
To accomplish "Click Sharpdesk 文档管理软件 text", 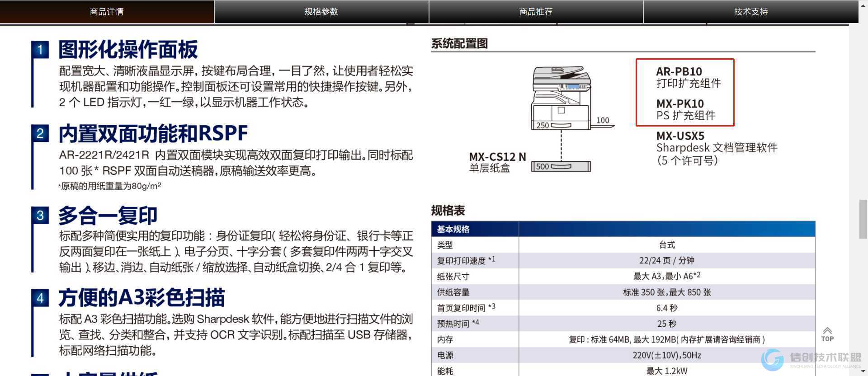I will 717,148.
